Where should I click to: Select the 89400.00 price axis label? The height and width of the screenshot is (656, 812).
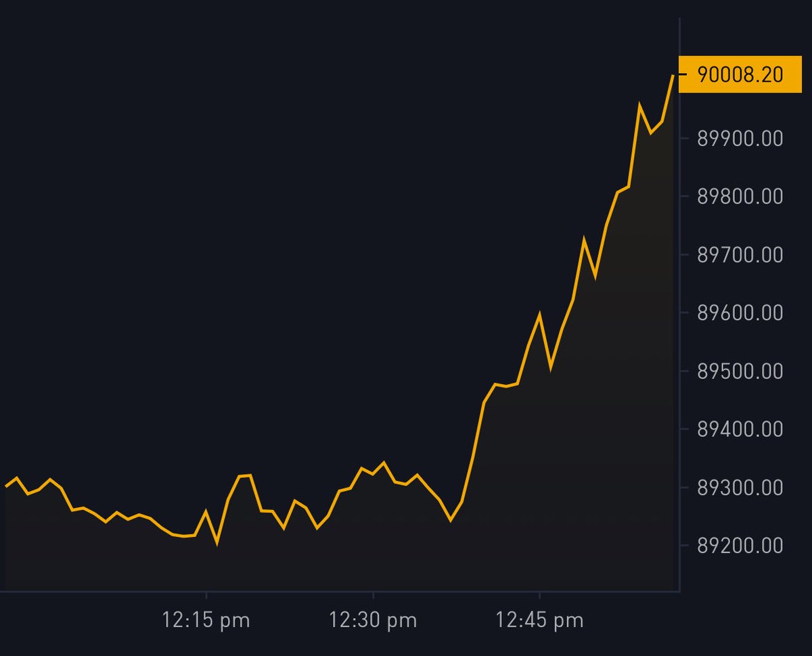pos(740,429)
